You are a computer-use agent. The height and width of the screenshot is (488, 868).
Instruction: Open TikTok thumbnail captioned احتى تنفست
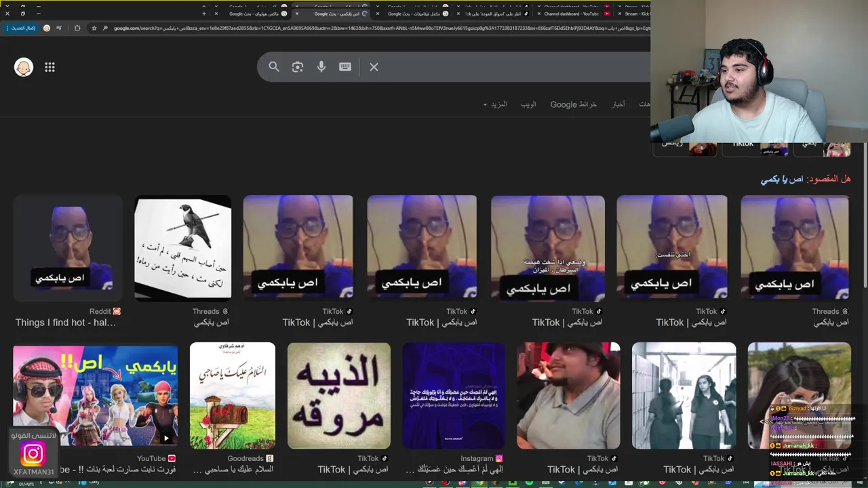[672, 248]
